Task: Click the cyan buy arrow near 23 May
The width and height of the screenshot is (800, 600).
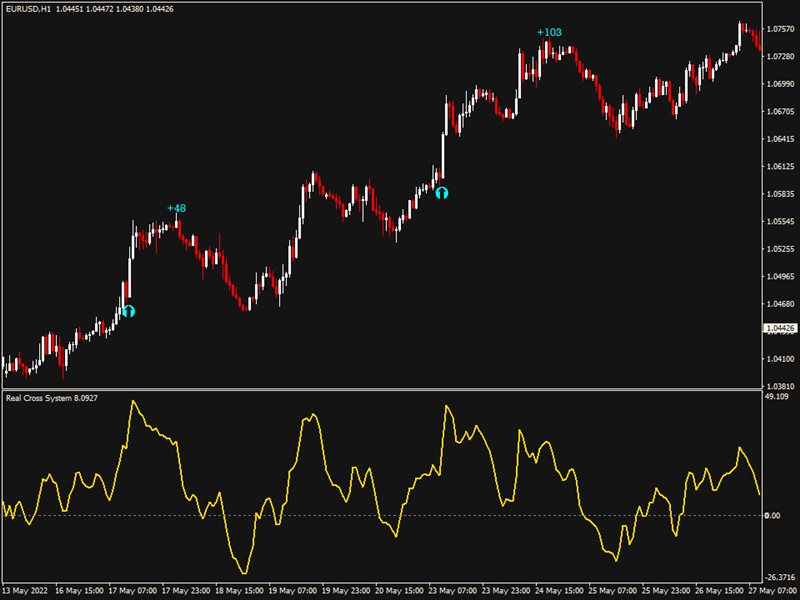Action: (x=441, y=192)
